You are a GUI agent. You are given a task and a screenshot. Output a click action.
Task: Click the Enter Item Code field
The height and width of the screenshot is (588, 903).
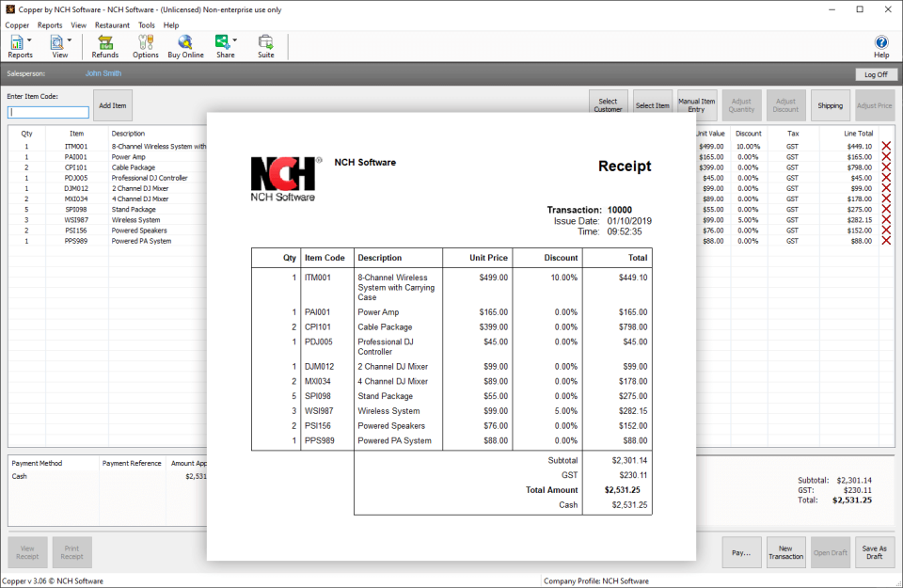48,112
